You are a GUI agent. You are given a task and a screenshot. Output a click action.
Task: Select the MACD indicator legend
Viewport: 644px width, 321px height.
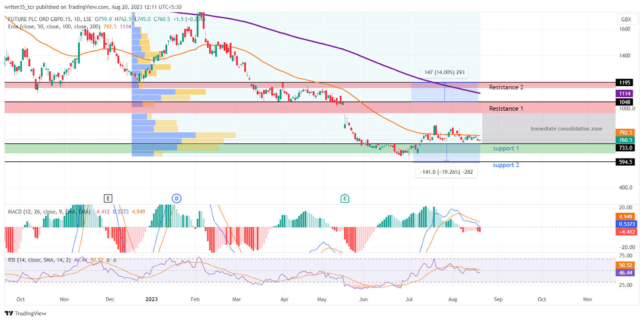(x=49, y=212)
